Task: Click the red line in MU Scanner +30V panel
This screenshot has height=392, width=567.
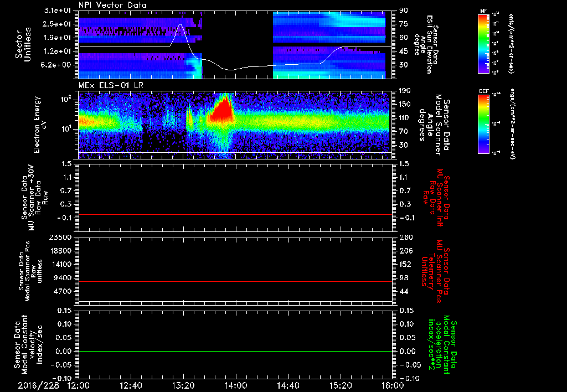Action: (235, 214)
